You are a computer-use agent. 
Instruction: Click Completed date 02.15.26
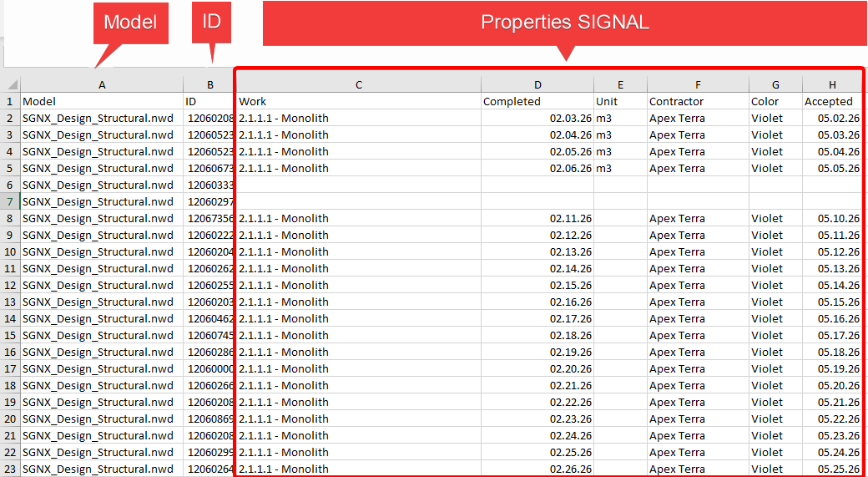[x=537, y=285]
